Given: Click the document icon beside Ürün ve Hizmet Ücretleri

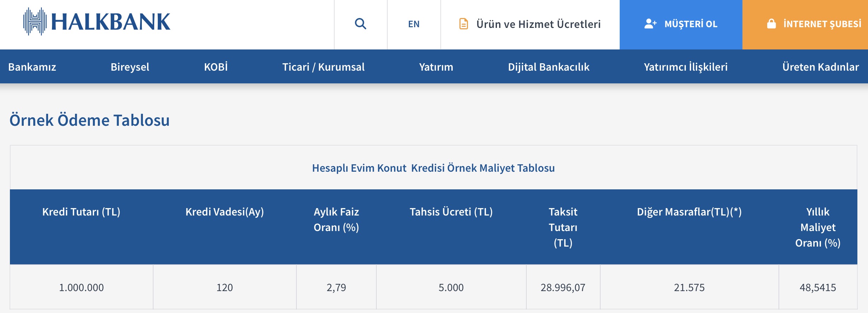Looking at the screenshot, I should click(463, 24).
